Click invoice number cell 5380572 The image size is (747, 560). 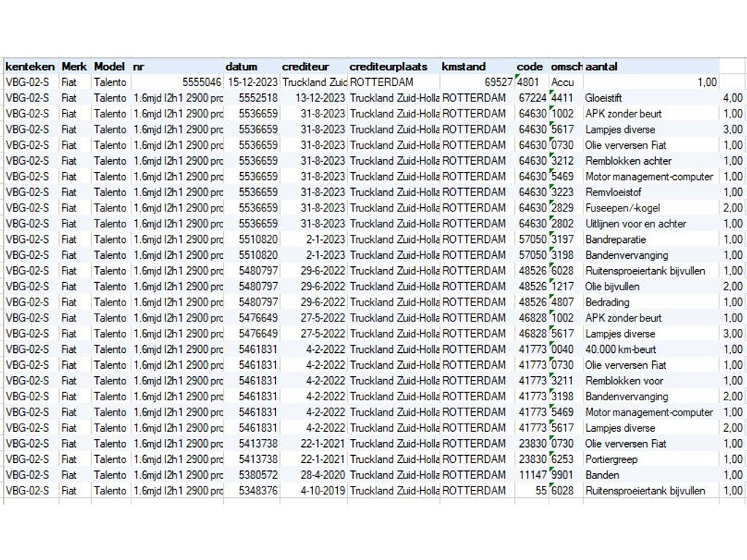coord(252,475)
